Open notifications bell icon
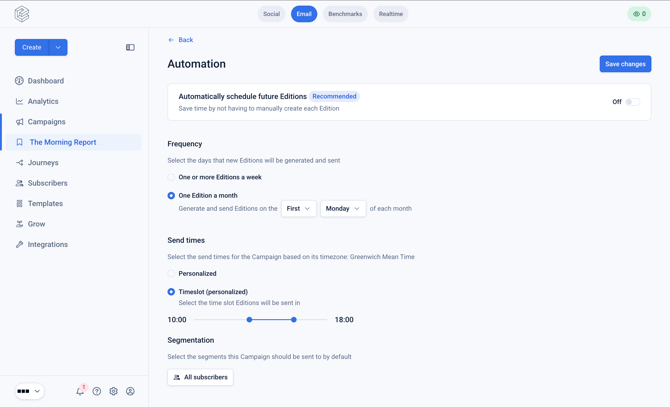The height and width of the screenshot is (407, 670). click(x=80, y=391)
